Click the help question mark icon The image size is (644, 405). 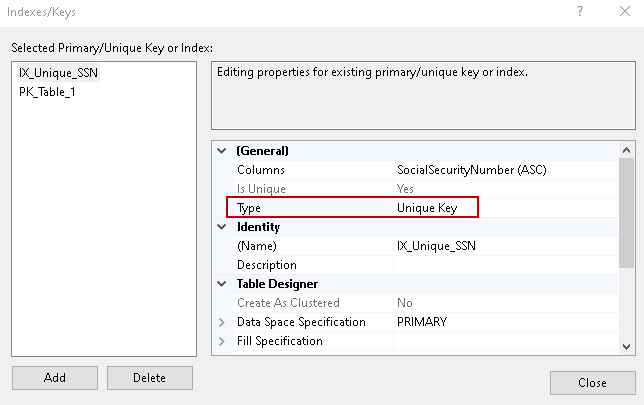coord(579,11)
